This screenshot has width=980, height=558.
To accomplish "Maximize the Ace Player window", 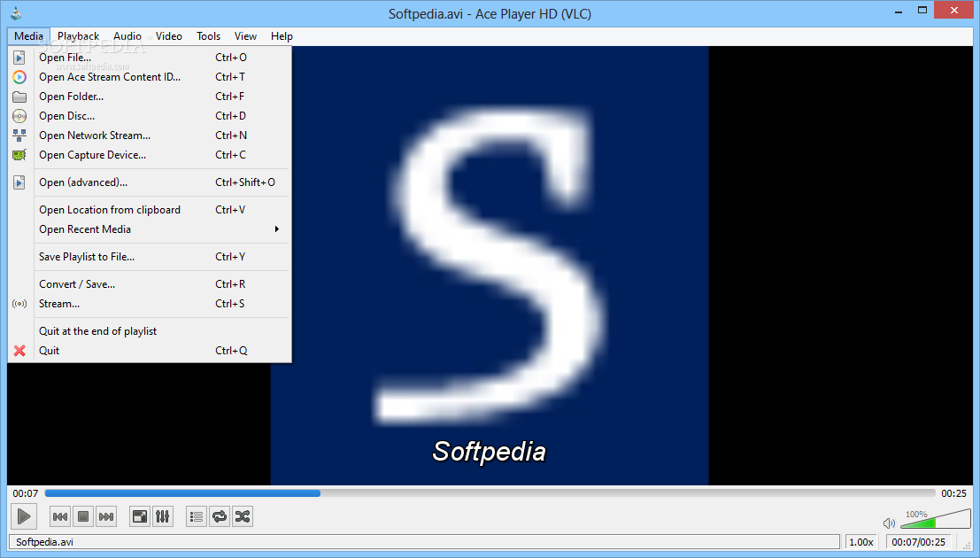I will point(922,10).
